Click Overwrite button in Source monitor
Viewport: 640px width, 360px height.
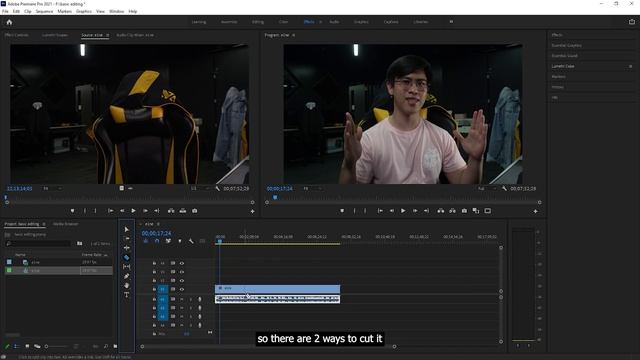click(183, 211)
